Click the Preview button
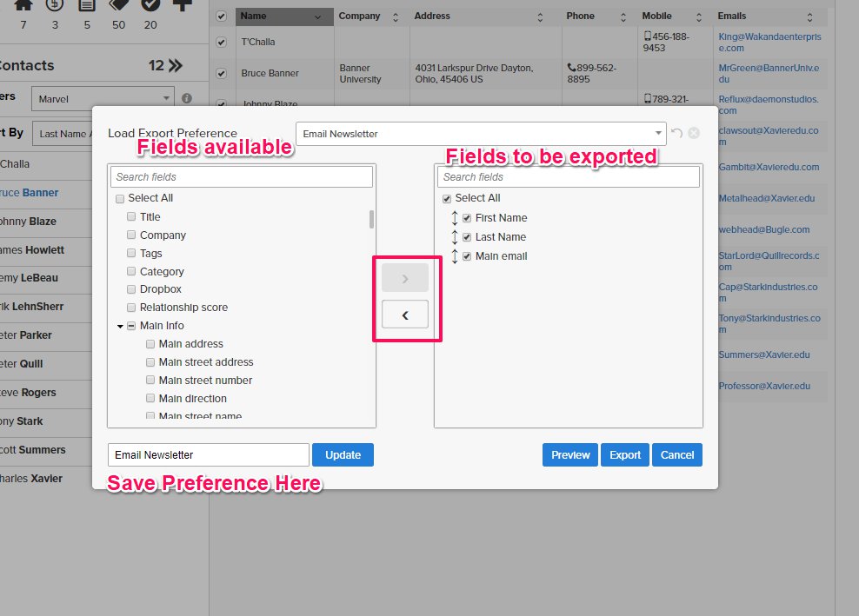 tap(570, 454)
